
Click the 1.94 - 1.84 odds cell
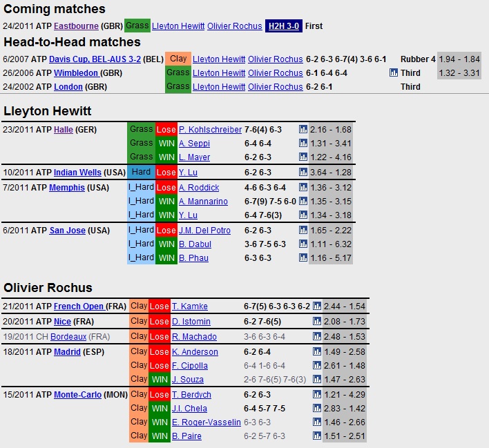coord(459,59)
